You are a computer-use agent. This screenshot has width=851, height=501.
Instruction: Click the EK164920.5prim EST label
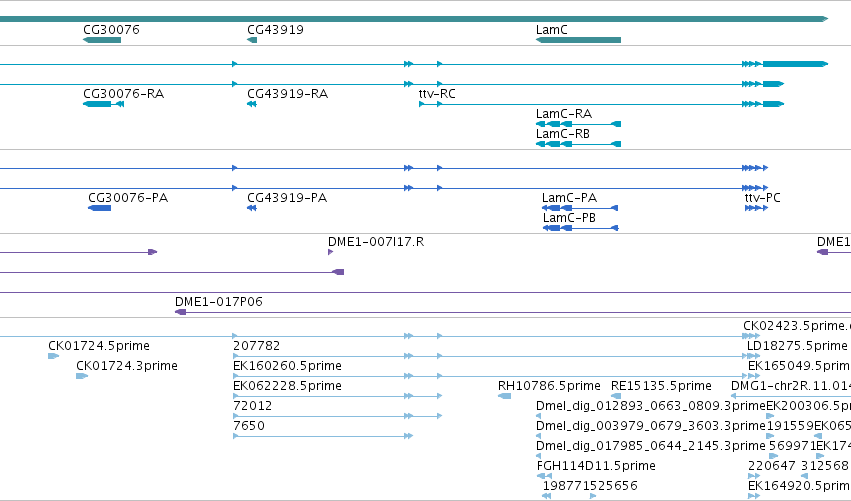799,486
